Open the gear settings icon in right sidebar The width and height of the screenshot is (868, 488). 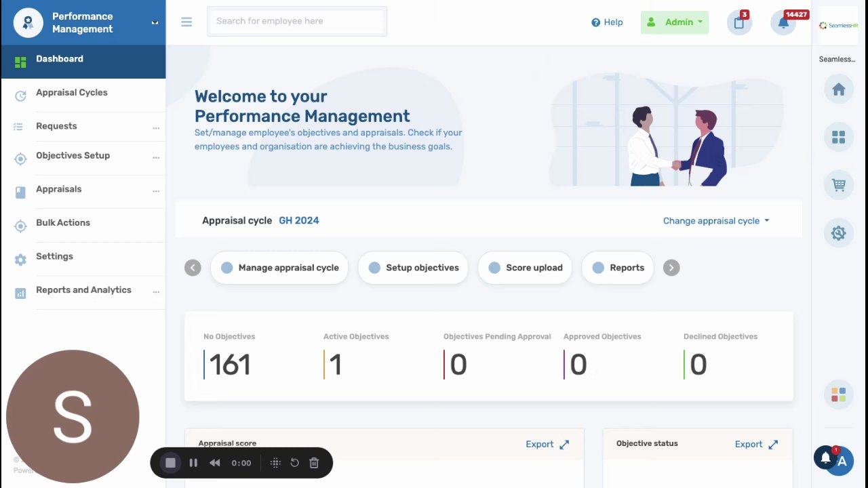839,233
